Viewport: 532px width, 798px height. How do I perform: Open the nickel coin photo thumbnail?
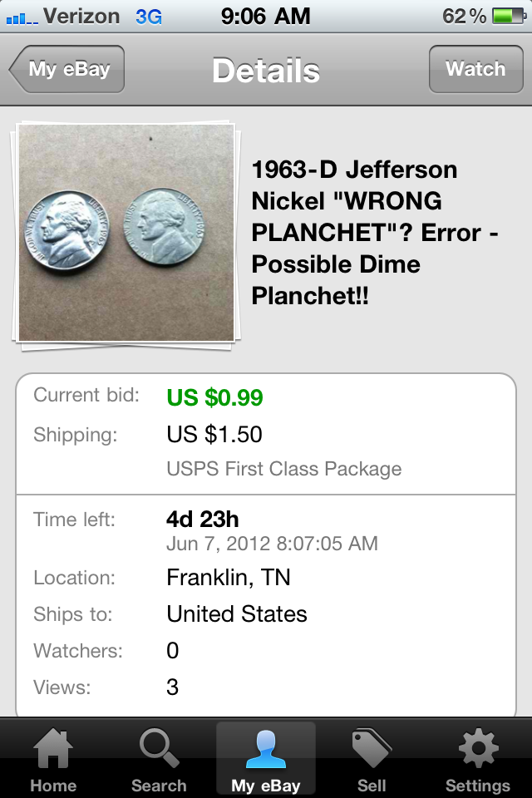coord(126,233)
